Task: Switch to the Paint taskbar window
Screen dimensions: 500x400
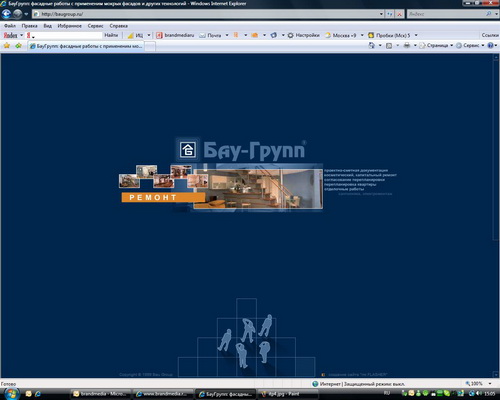Action: (287, 394)
